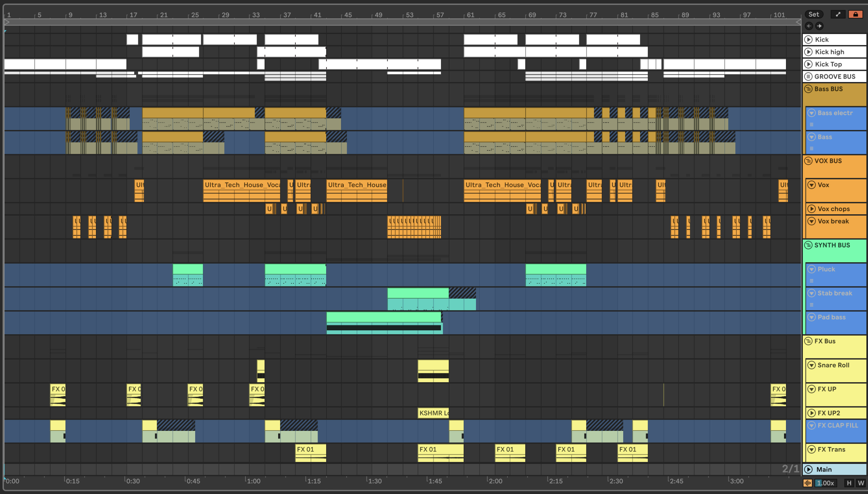This screenshot has height=494, width=868.
Task: Open Bass electr automation lanes icon
Action: 812,125
